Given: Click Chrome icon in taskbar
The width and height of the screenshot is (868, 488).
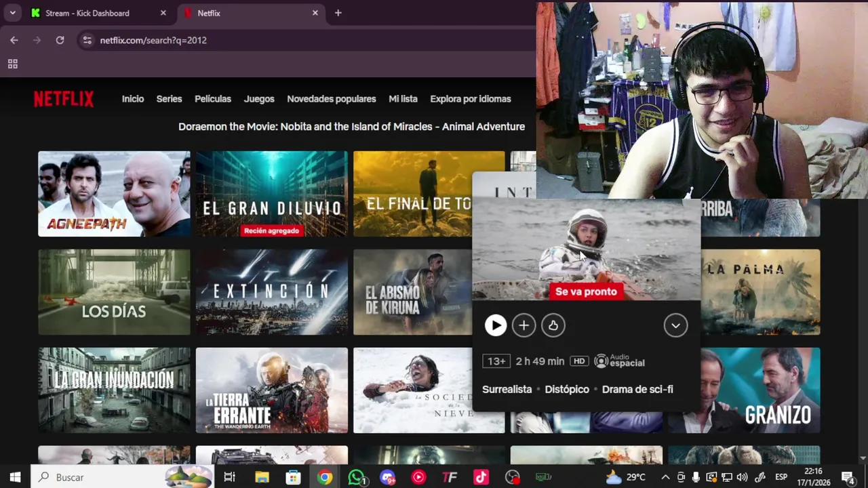Looking at the screenshot, I should pos(325,477).
